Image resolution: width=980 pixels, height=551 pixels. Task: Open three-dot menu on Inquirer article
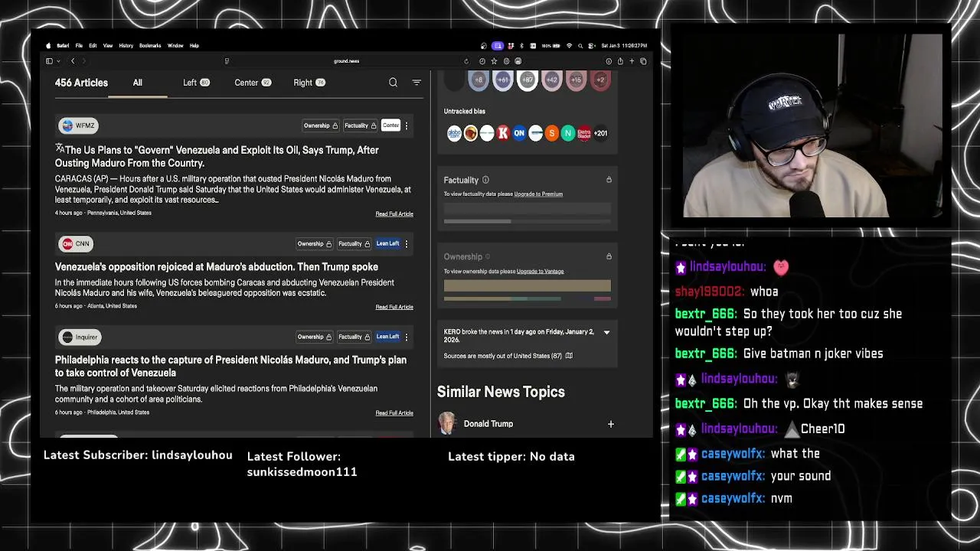tap(407, 337)
